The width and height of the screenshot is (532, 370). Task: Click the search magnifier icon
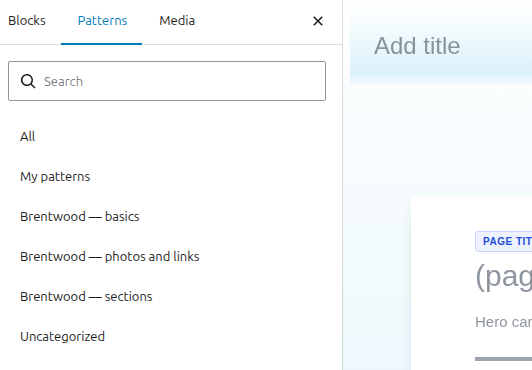click(28, 81)
